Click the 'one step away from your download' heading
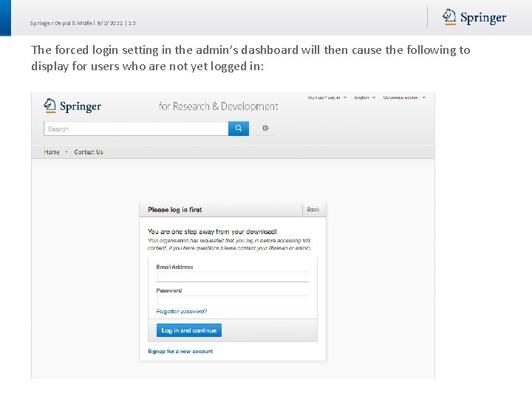Image resolution: width=532 pixels, height=399 pixels. (212, 232)
